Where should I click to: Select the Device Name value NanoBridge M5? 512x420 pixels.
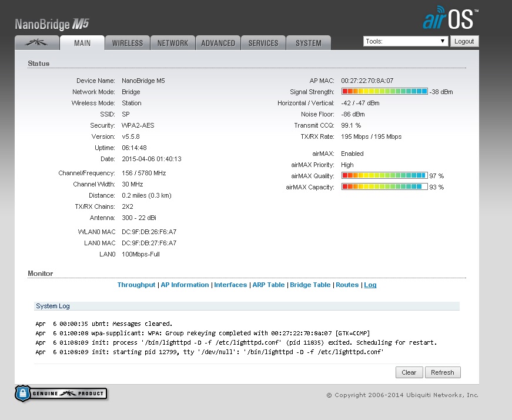[143, 81]
